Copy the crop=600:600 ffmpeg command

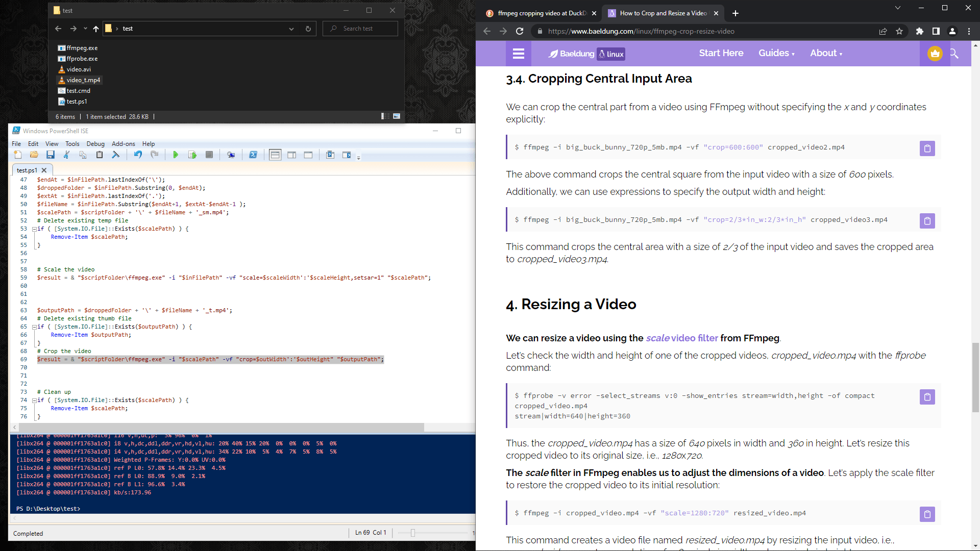click(927, 148)
